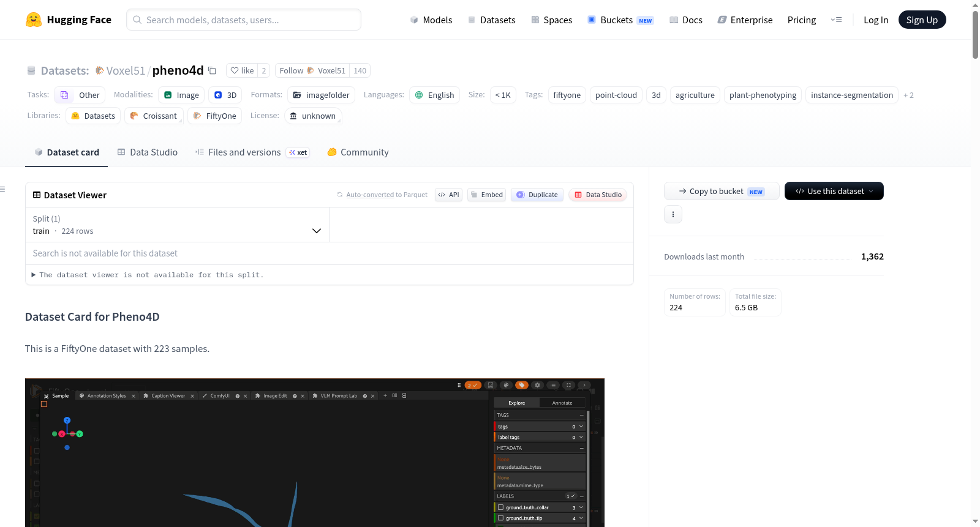The image size is (980, 527).
Task: Select the Datasets library tag
Action: click(93, 116)
